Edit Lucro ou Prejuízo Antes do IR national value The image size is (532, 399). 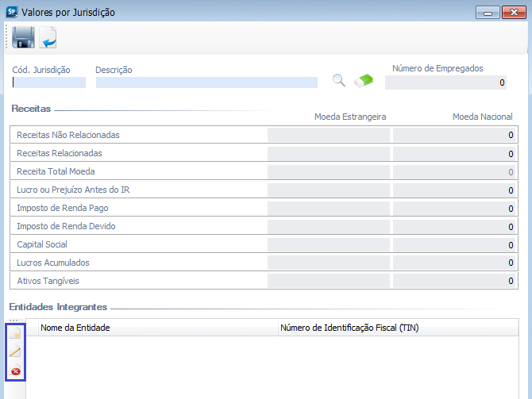(x=454, y=190)
